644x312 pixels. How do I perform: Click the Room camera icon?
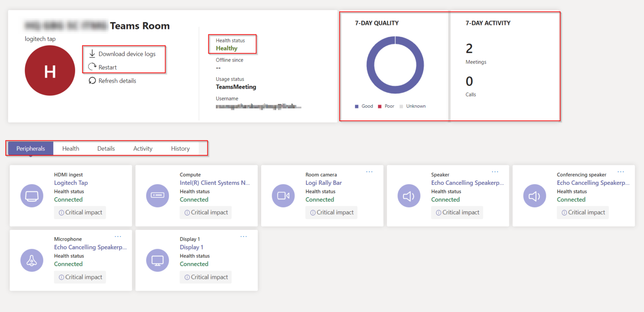click(283, 195)
